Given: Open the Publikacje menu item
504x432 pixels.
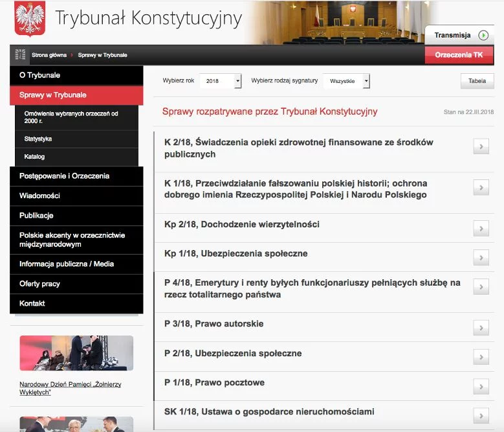Looking at the screenshot, I should coord(76,216).
